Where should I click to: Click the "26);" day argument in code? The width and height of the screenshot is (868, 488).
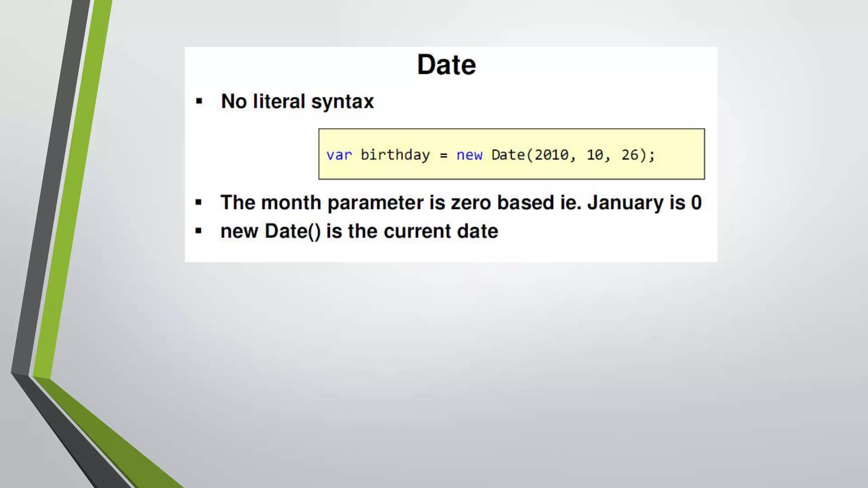(x=638, y=155)
